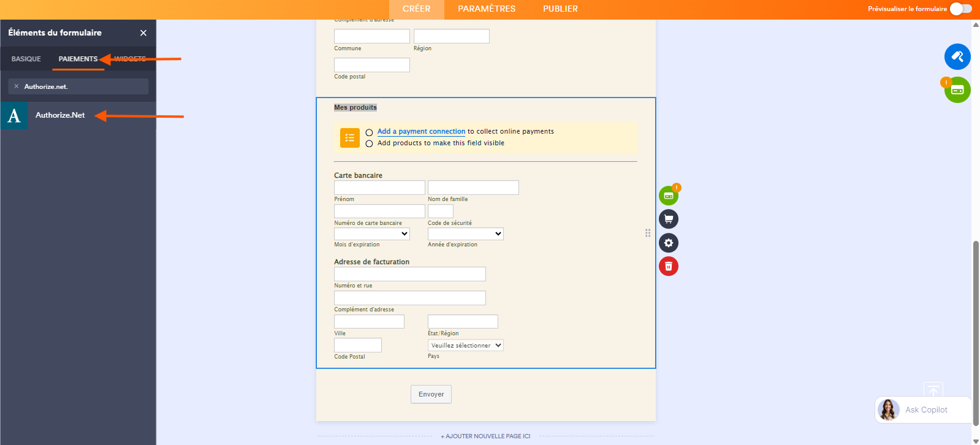Select radio for Add a payment connection
The width and height of the screenshot is (980, 445).
(369, 132)
